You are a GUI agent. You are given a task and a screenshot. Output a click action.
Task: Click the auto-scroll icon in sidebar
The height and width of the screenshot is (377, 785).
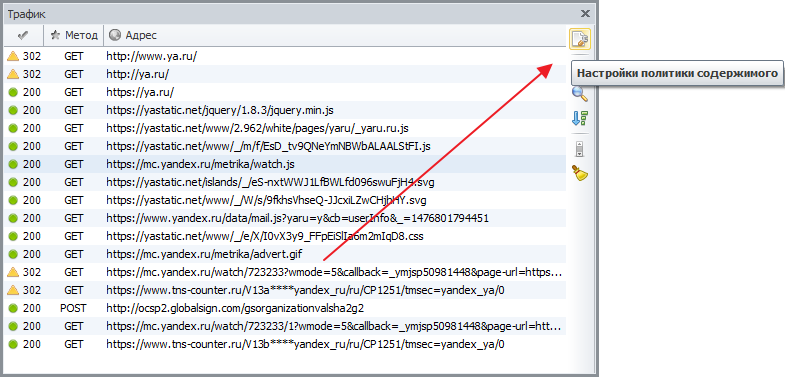pos(580,149)
